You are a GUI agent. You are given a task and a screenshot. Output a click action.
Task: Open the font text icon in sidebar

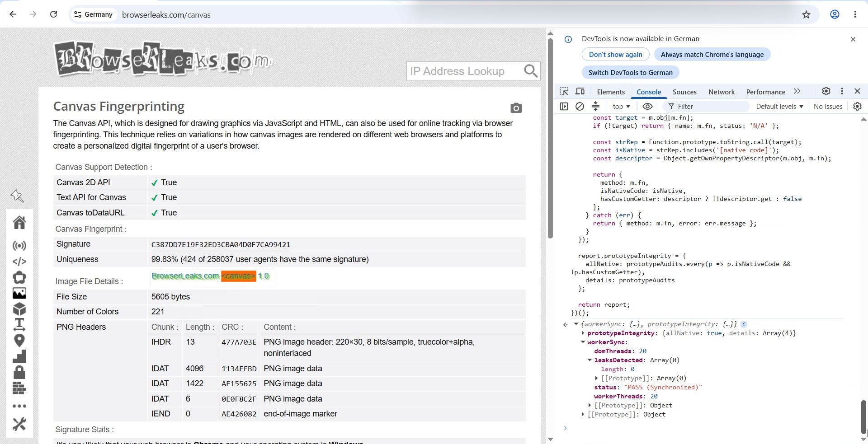click(x=19, y=324)
